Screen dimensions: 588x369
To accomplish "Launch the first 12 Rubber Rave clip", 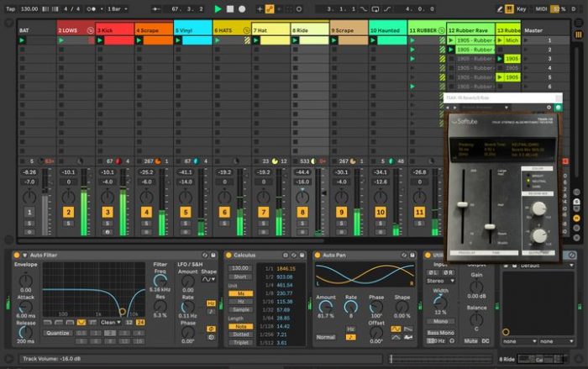I will (x=453, y=40).
